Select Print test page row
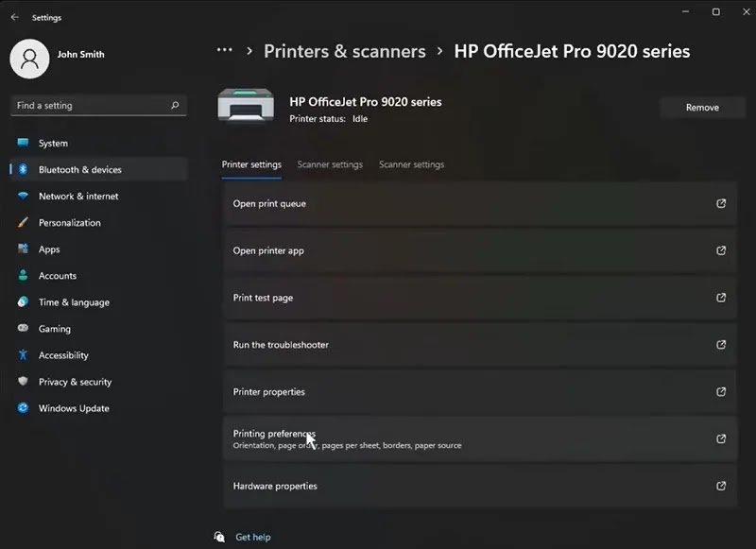The height and width of the screenshot is (549, 756). [480, 298]
